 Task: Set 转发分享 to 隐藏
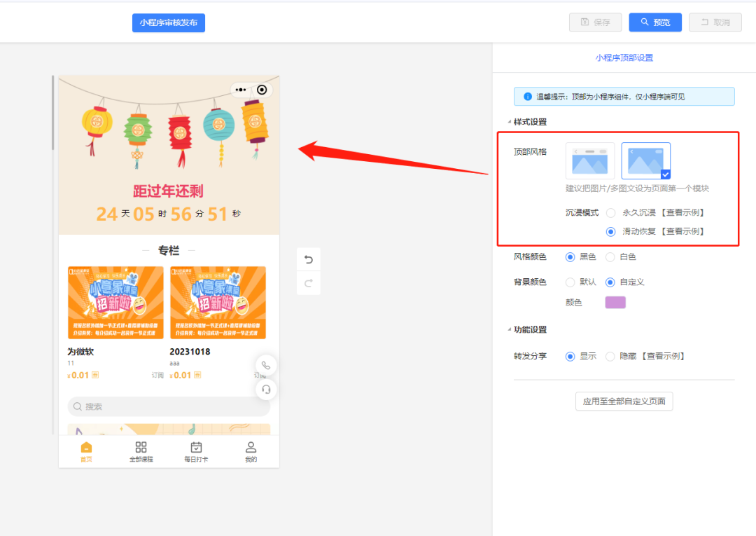(610, 356)
